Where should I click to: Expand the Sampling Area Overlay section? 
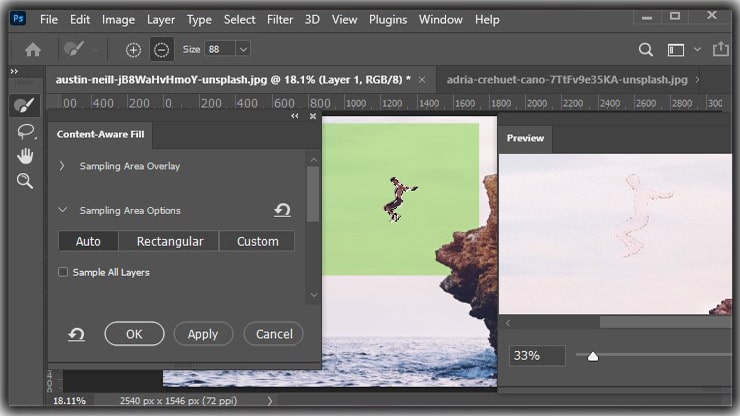coord(62,166)
